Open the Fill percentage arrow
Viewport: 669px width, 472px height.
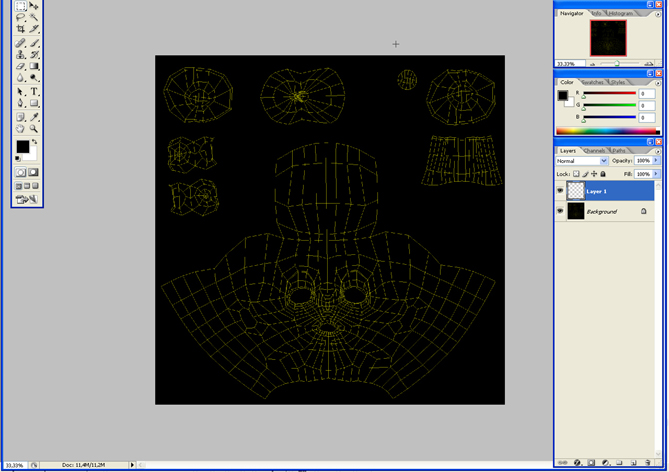656,174
